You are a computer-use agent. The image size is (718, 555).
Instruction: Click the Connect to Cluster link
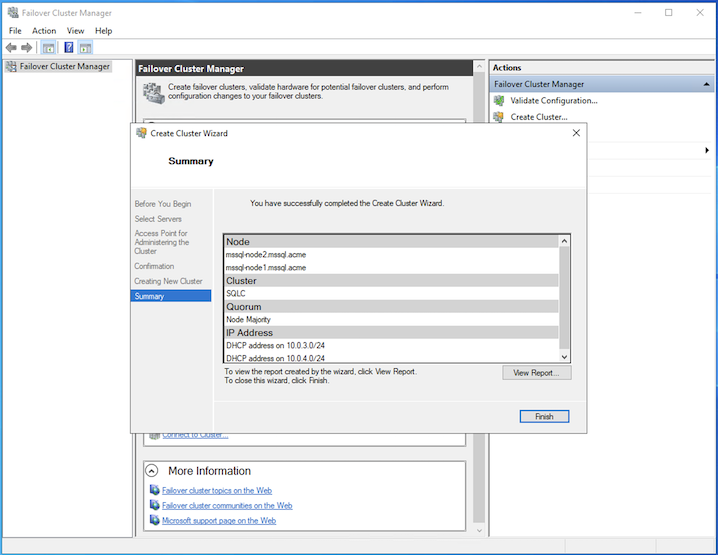point(195,435)
